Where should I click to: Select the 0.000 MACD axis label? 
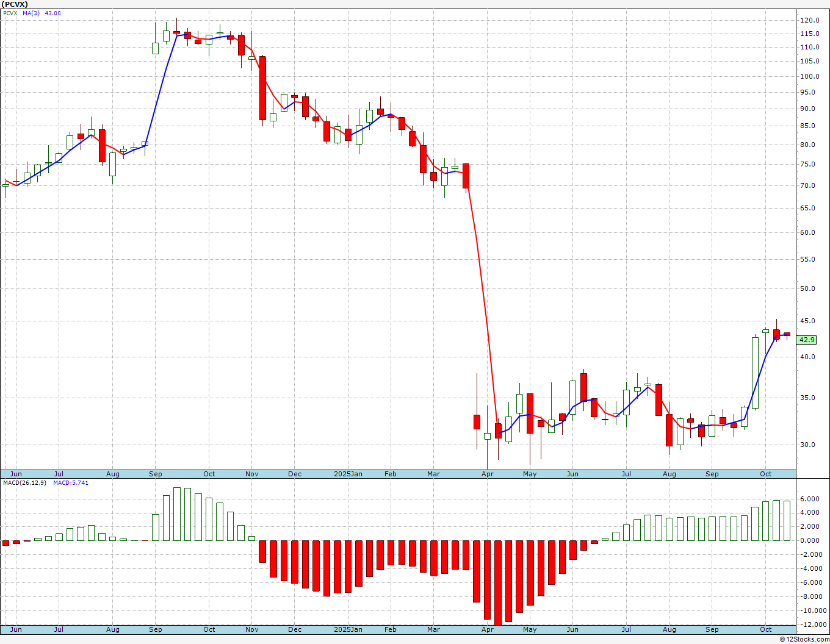coord(809,541)
